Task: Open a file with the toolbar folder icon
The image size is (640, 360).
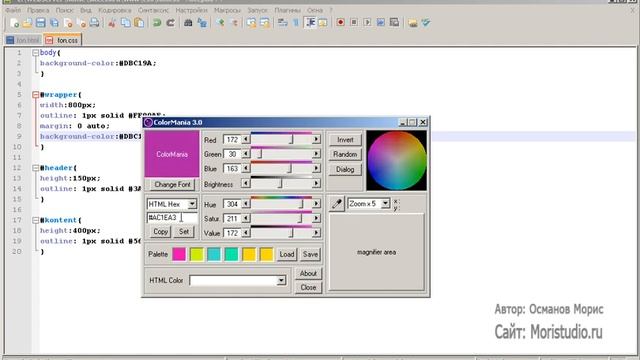Action: [27, 23]
